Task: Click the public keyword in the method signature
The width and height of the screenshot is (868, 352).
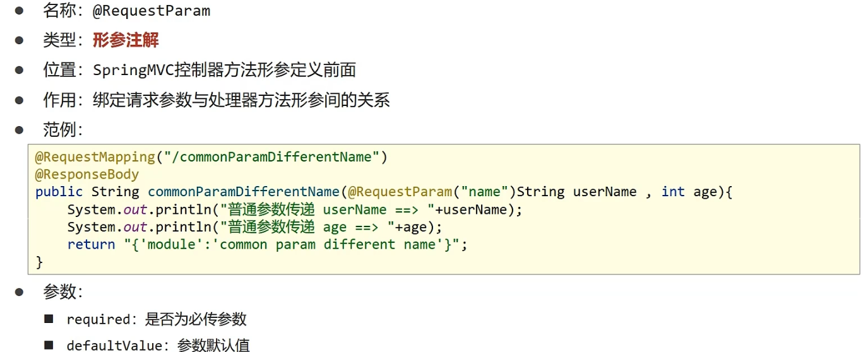Action: (x=59, y=192)
